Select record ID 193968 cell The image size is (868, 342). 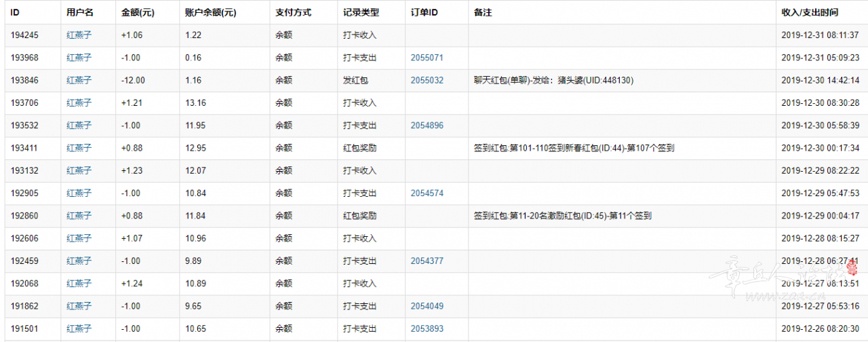(33, 58)
